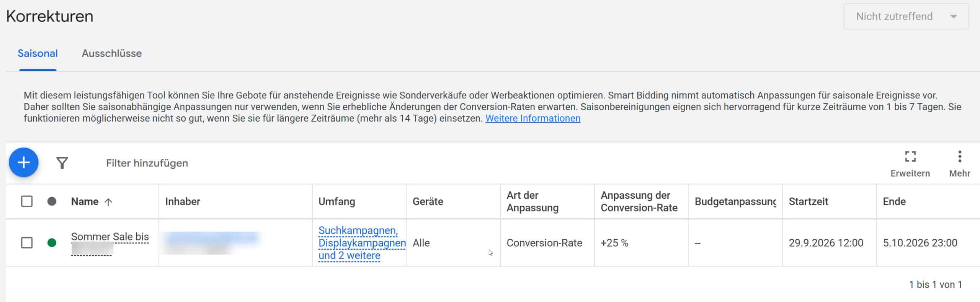Switch to the Saisonal tab
This screenshot has width=980, height=302.
point(38,54)
